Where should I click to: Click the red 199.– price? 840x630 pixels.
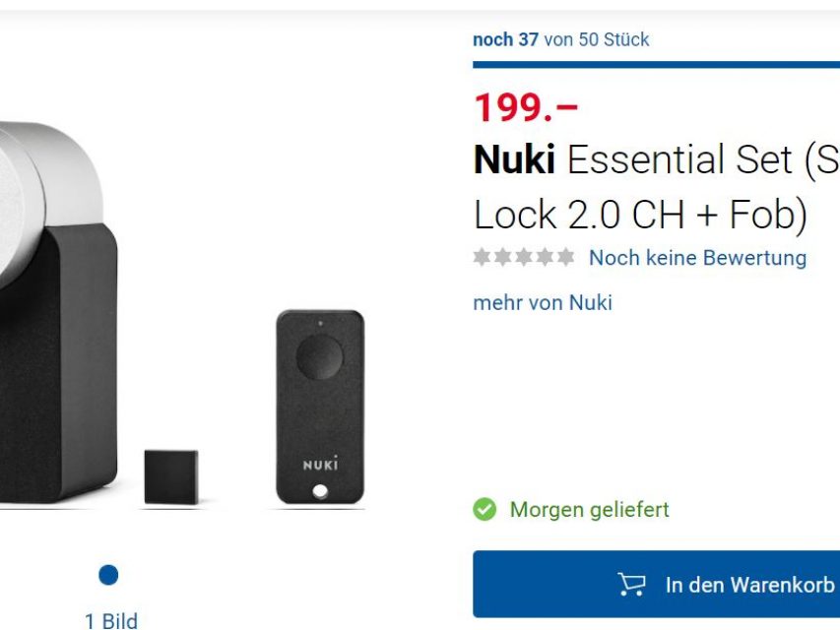pyautogui.click(x=526, y=108)
